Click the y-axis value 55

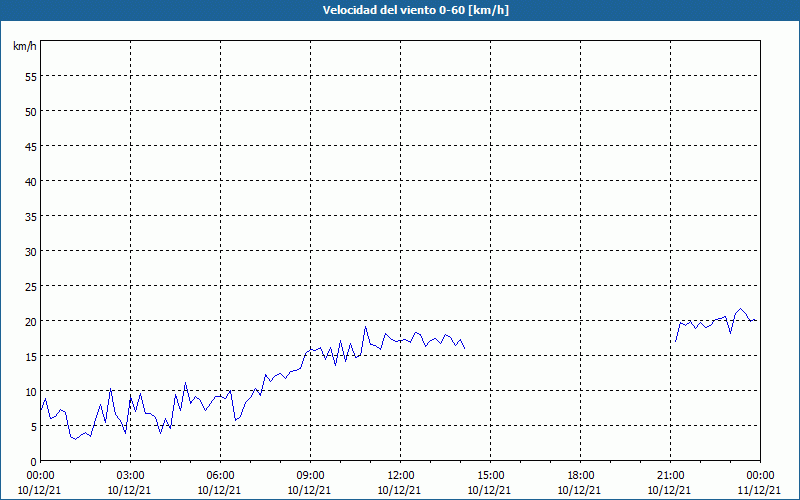pyautogui.click(x=31, y=77)
